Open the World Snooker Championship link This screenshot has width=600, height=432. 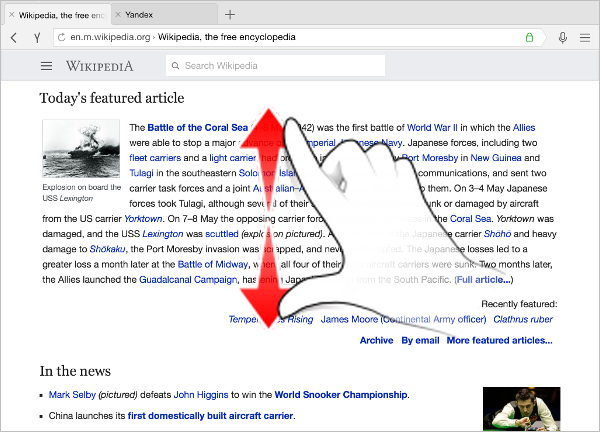341,395
